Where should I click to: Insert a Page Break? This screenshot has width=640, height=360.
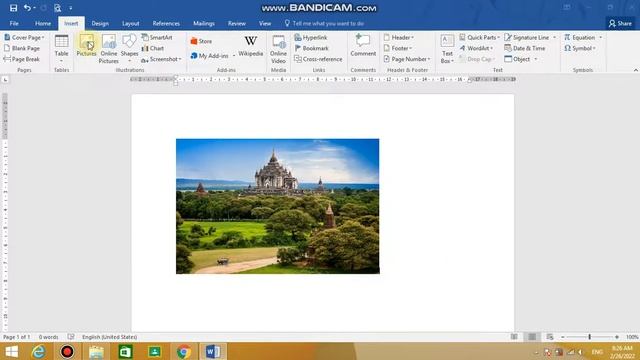point(22,59)
